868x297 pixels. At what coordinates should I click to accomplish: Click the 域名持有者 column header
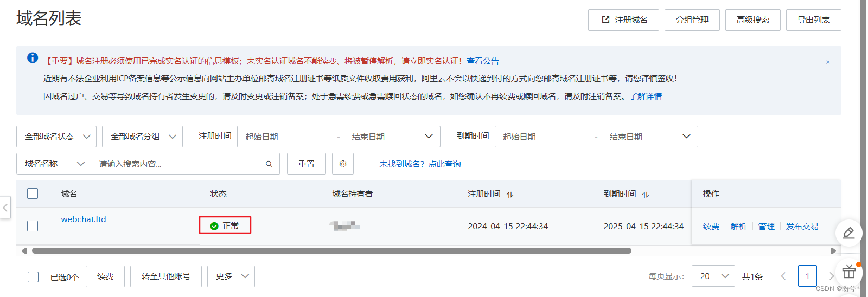(353, 194)
